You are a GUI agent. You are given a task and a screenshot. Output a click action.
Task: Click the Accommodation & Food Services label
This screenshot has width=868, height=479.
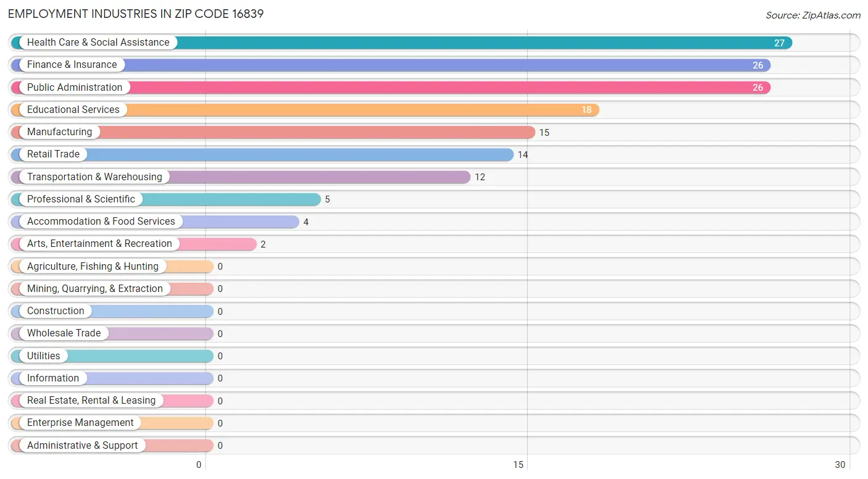click(101, 222)
